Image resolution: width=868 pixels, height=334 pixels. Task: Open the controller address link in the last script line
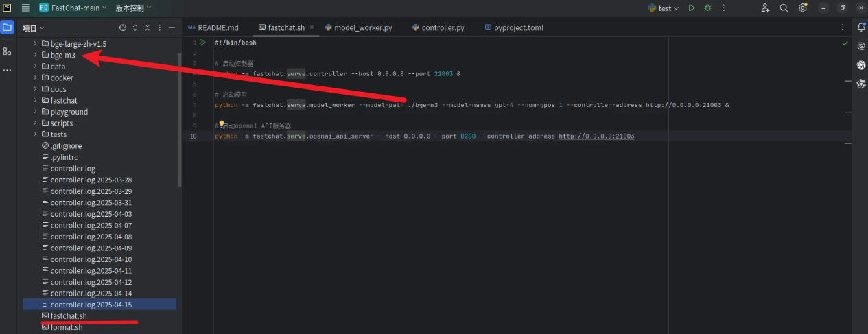(x=596, y=136)
